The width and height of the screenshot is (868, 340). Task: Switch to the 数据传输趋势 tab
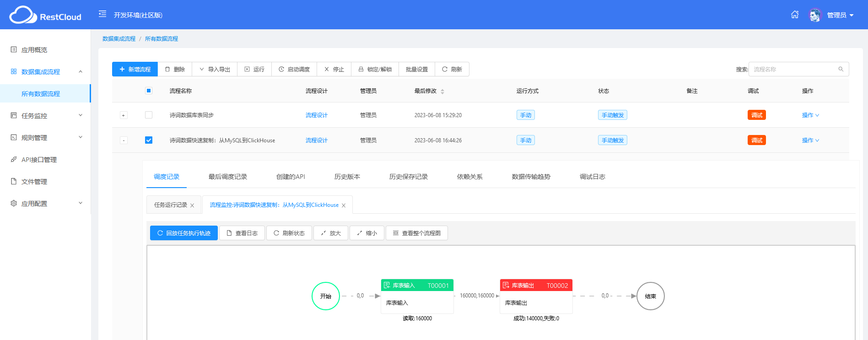click(x=531, y=177)
